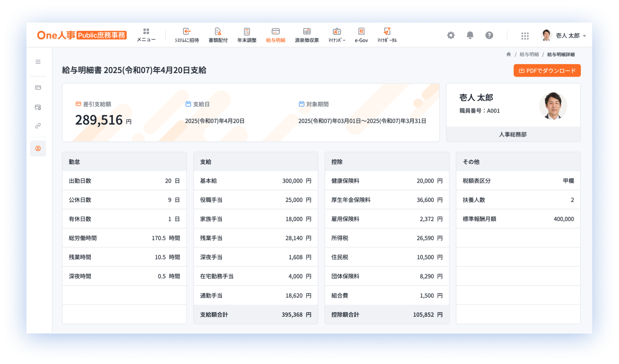Viewport: 619px width, 364px height.
Task: Open notifications with the bell icon
Action: point(470,35)
